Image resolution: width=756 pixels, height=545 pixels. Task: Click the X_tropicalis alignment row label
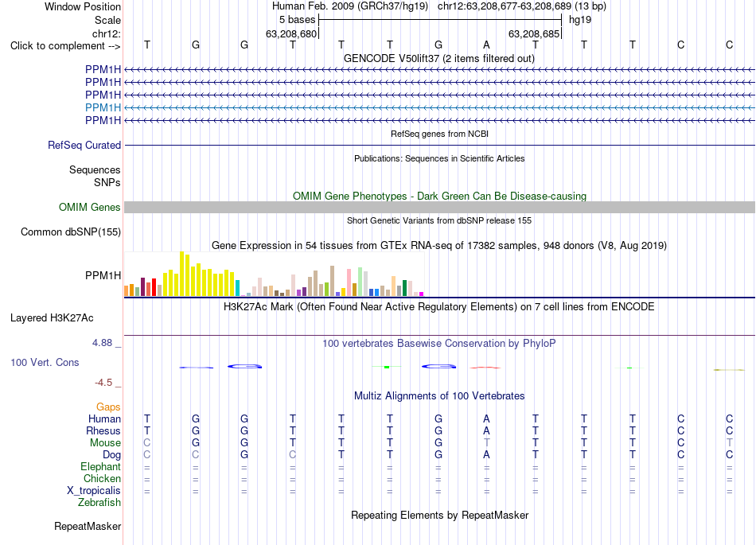[94, 491]
